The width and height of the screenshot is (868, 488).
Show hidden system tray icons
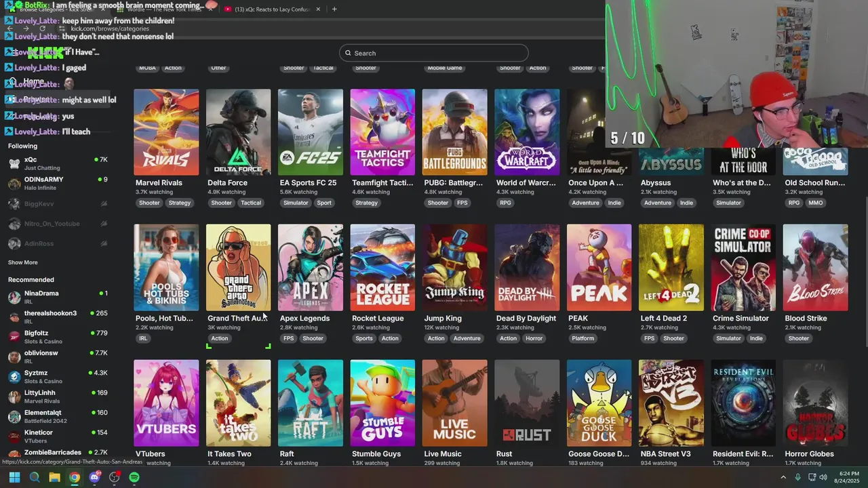tap(783, 477)
